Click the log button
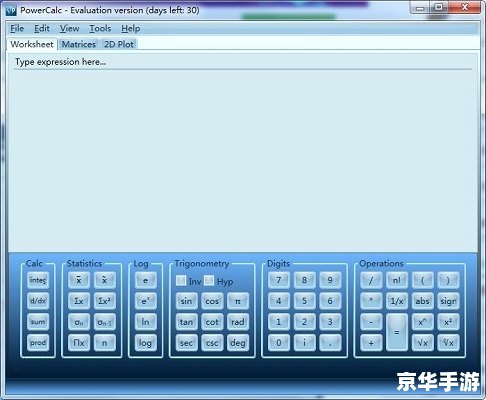Screen dimensions: 486x400 145,343
